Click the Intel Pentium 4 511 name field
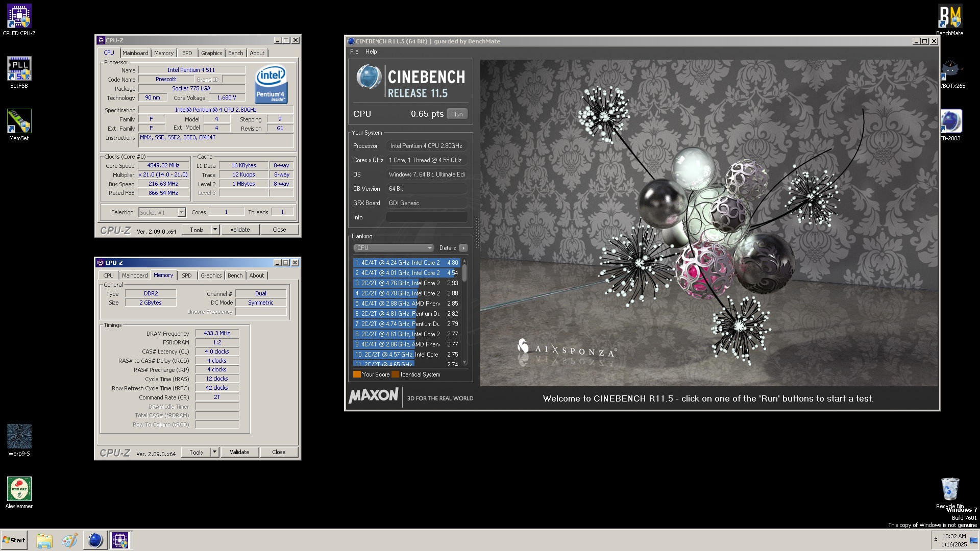980x551 pixels. 191,70
